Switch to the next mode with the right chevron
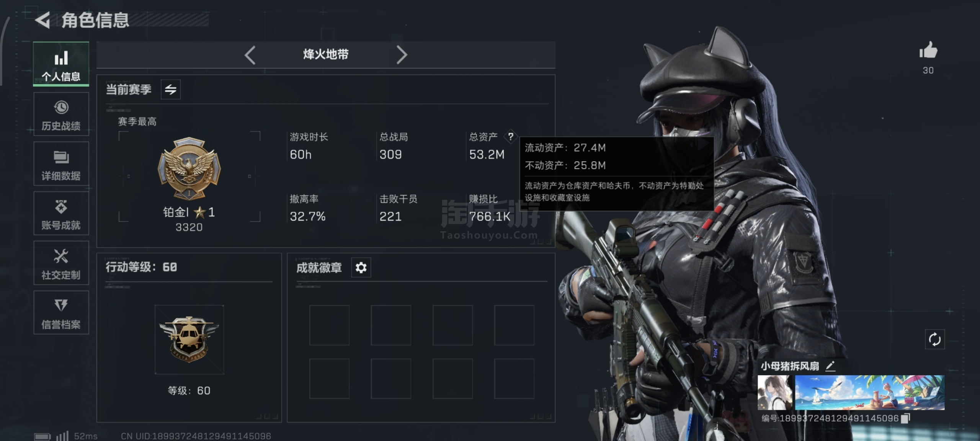 coord(401,55)
